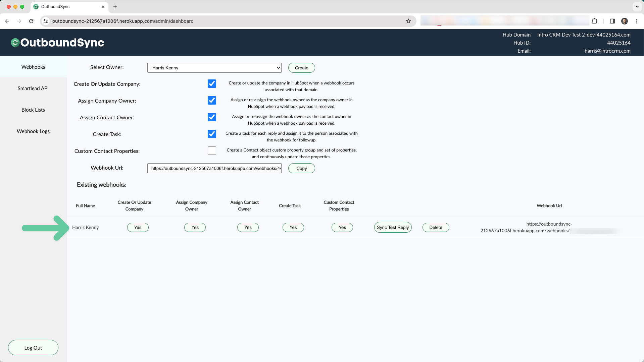Send a Sync Test Reply
Viewport: 644px width, 362px height.
(x=393, y=227)
